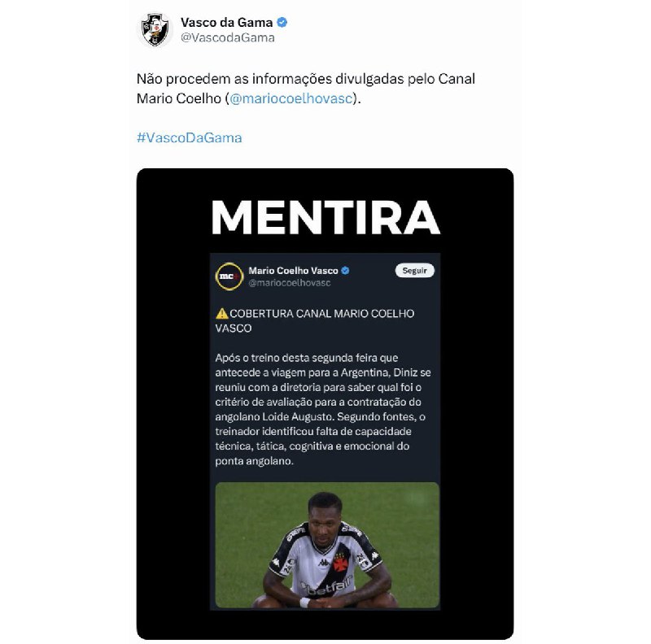This screenshot has height=644, width=651.
Task: Open the Vasco da Gama profile avatar
Action: pos(155,29)
